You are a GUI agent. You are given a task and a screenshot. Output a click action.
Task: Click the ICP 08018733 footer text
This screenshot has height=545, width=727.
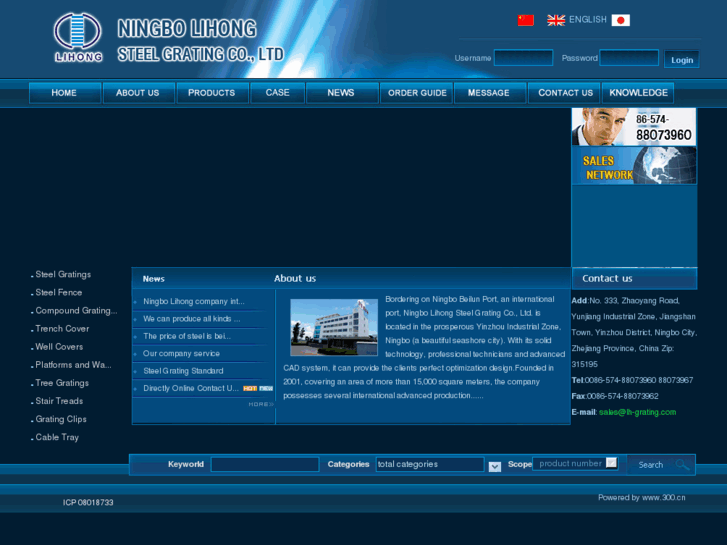tap(88, 503)
